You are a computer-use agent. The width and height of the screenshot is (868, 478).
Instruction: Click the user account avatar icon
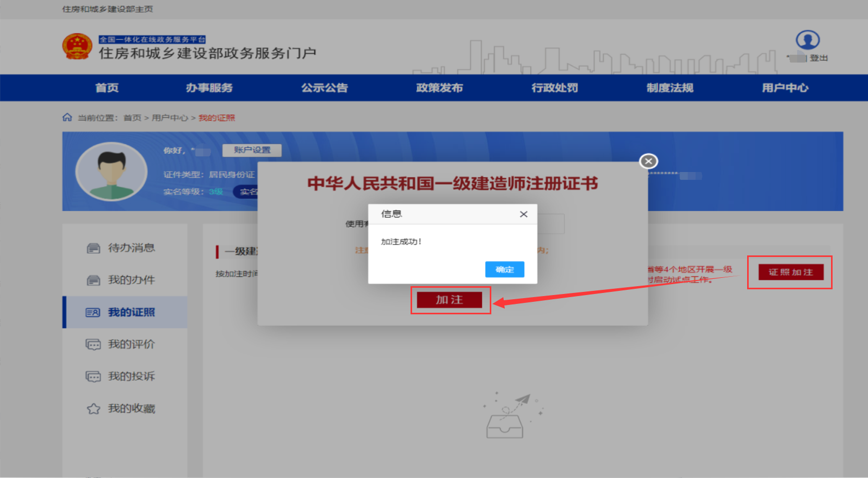808,40
